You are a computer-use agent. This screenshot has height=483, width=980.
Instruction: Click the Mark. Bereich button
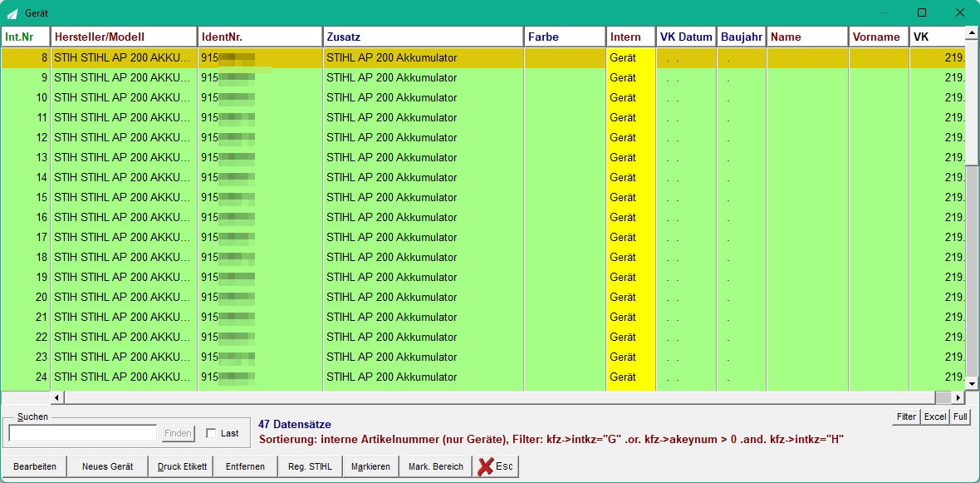pyautogui.click(x=436, y=466)
